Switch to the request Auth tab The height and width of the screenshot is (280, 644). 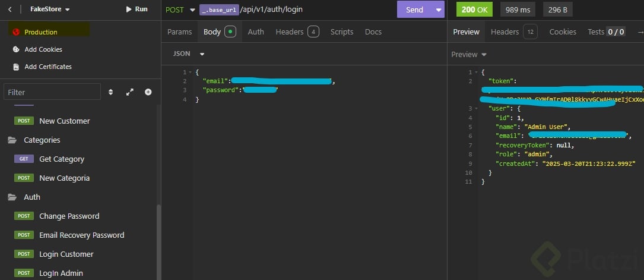click(256, 32)
